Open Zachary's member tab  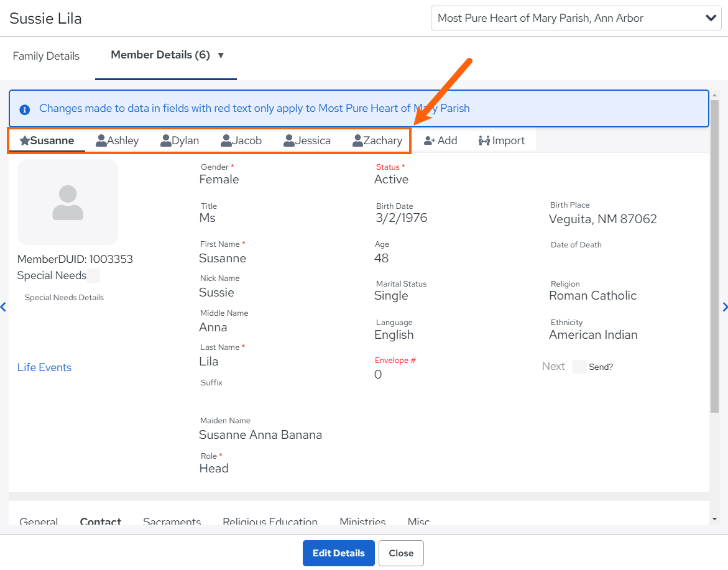coord(377,140)
